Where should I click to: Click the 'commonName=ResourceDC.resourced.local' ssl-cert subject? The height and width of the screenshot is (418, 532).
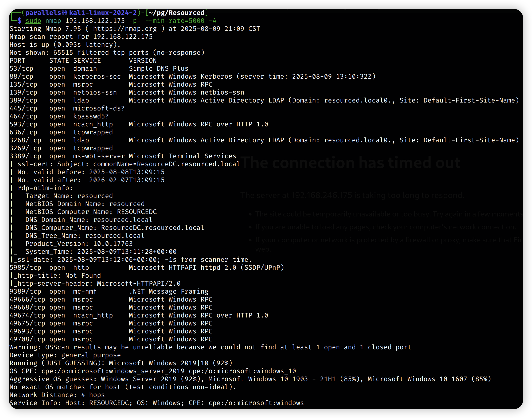coord(167,164)
